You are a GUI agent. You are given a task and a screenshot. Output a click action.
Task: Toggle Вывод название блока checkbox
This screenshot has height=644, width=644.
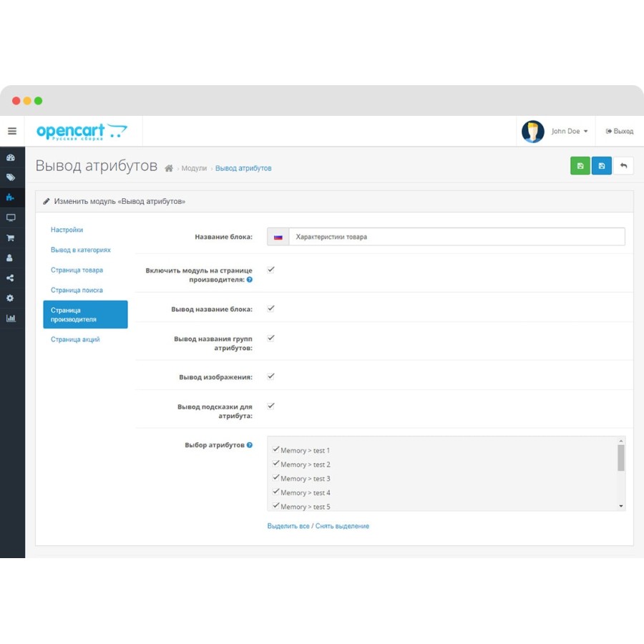pos(270,308)
